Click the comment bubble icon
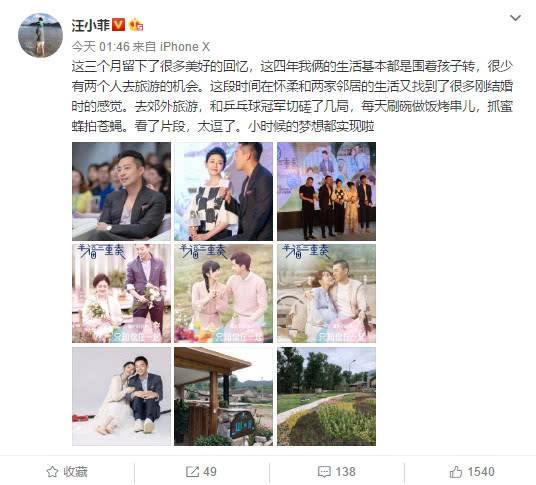This screenshot has height=485, width=536. coord(323,472)
